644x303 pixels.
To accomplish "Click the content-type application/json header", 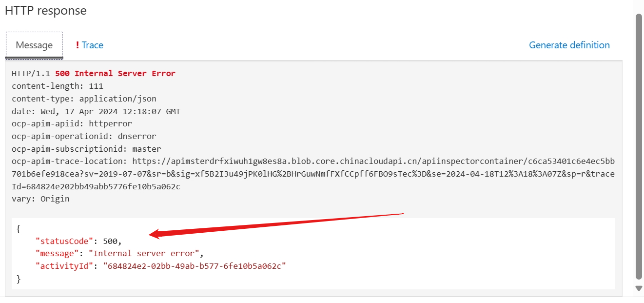I will click(x=84, y=99).
